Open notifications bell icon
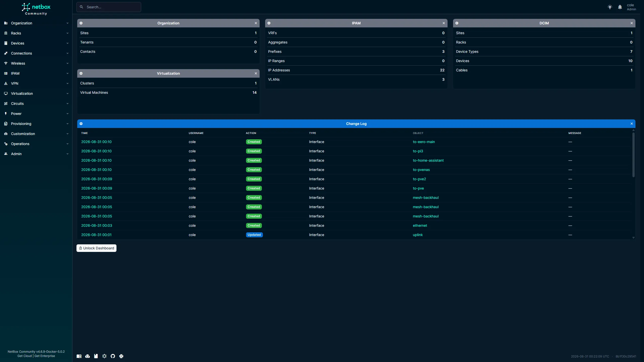 coord(620,7)
